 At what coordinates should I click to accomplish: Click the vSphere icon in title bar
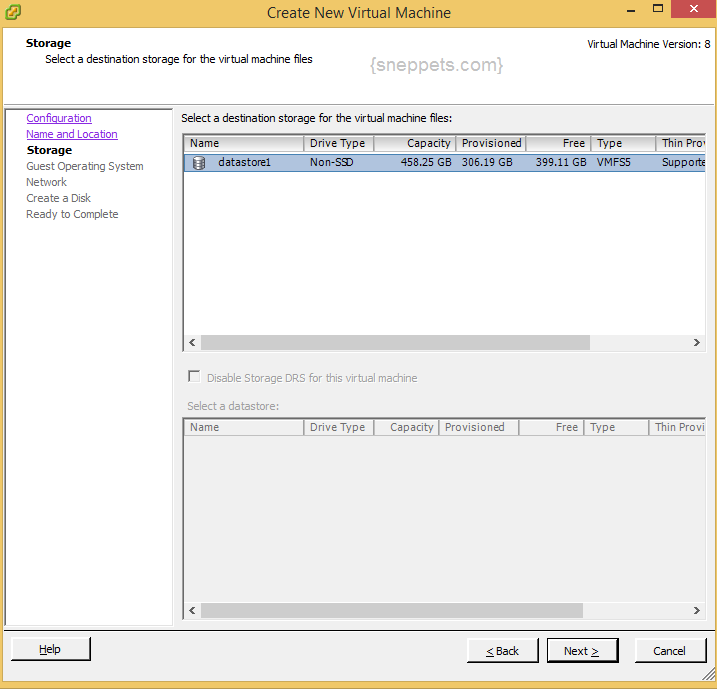pyautogui.click(x=13, y=12)
